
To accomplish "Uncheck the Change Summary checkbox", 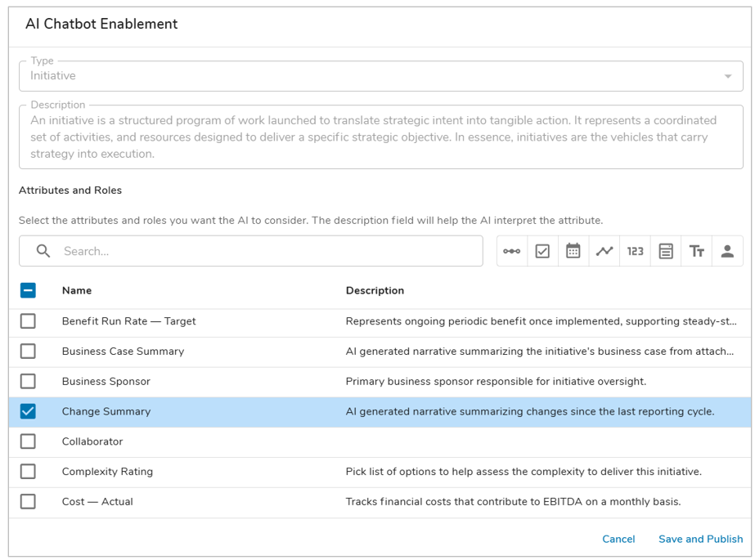I will [x=28, y=411].
